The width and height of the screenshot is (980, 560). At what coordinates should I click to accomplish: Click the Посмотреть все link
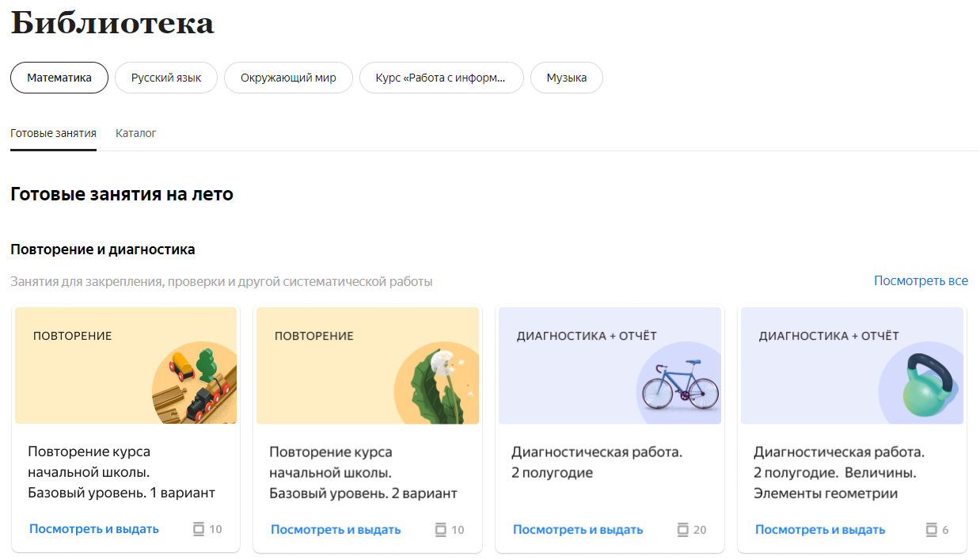click(921, 280)
